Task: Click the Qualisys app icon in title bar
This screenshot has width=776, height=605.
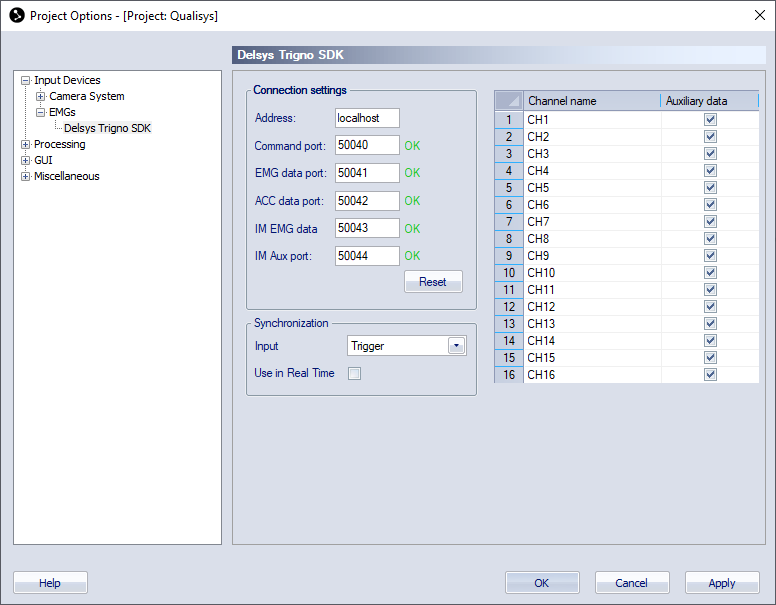Action: [16, 16]
